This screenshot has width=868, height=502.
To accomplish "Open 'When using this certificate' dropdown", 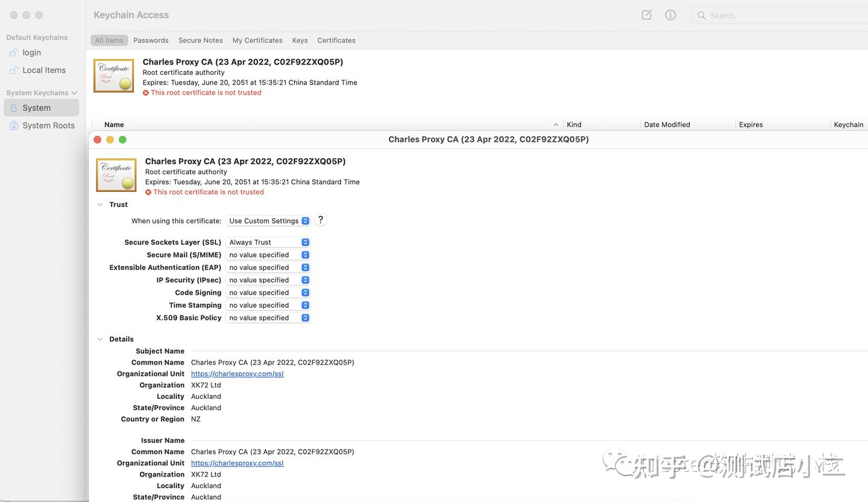I will click(268, 221).
